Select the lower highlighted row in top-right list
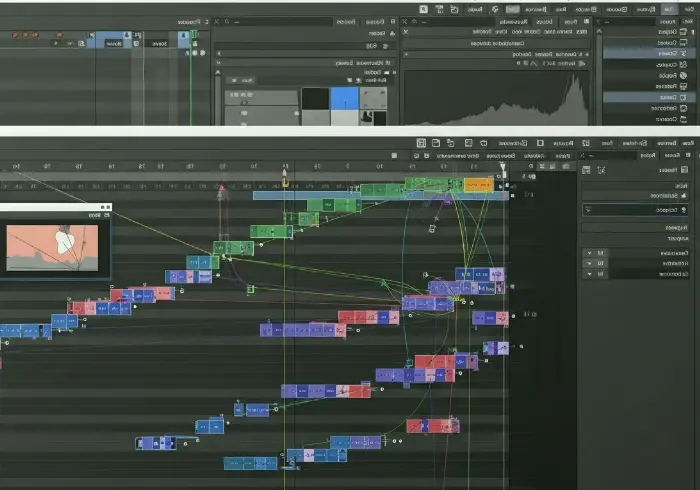Image resolution: width=700 pixels, height=490 pixels. [x=647, y=97]
